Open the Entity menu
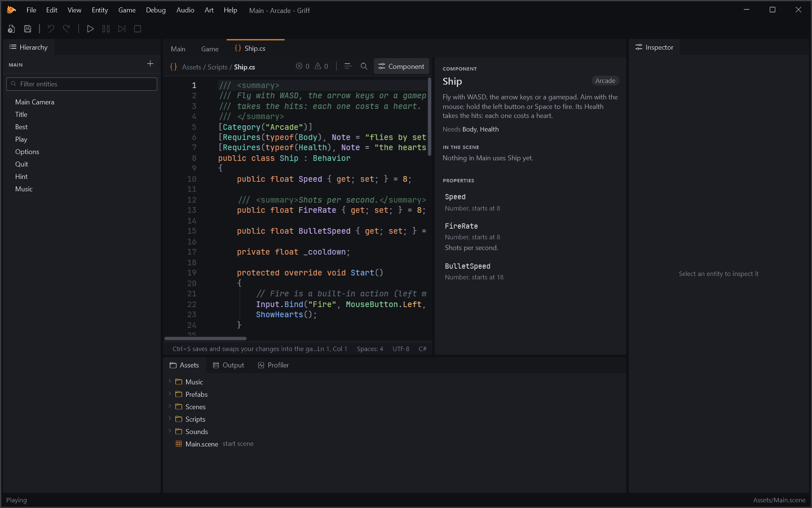The image size is (812, 508). coord(100,10)
